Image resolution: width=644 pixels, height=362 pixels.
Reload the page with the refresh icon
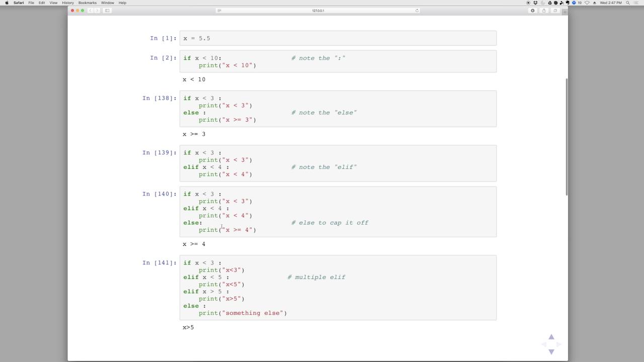point(417,11)
